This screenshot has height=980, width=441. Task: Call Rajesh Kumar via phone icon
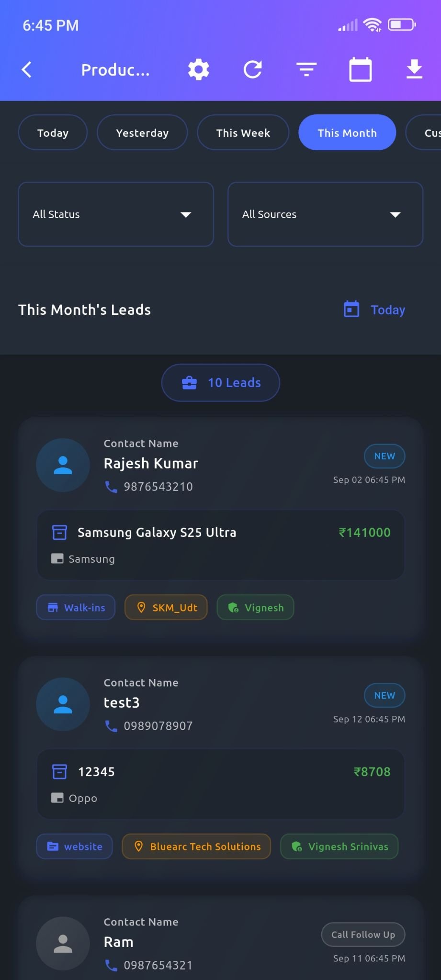click(111, 487)
